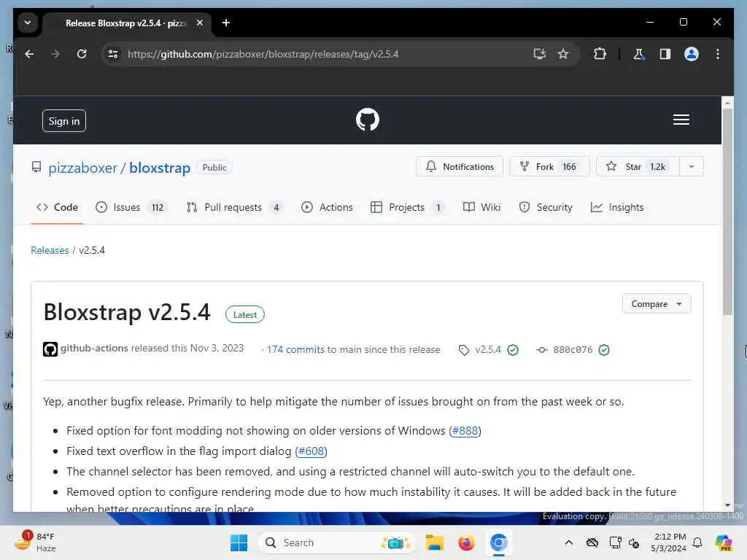Click the taskbar Search box
Screen dimensions: 747x560
pos(336,542)
